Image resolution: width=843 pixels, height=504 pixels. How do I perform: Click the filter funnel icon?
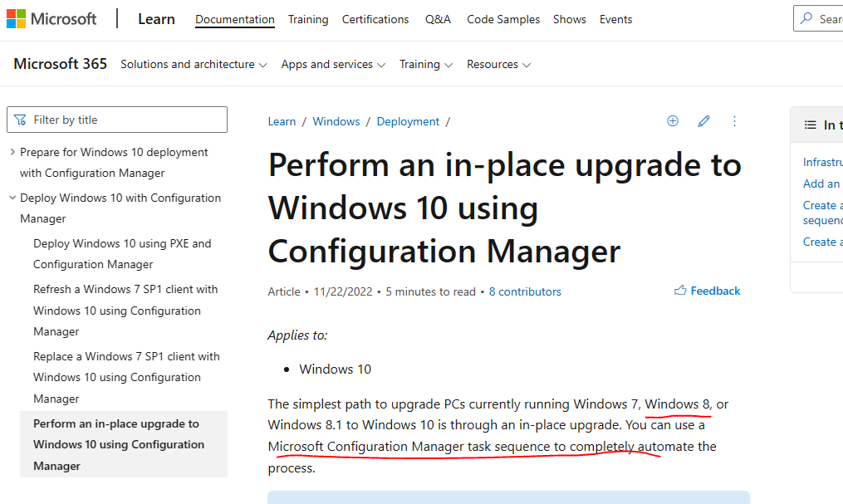pyautogui.click(x=20, y=120)
